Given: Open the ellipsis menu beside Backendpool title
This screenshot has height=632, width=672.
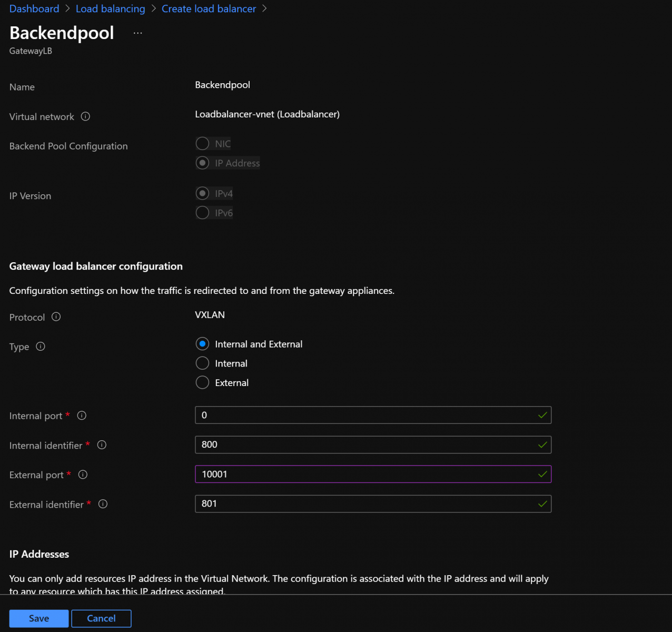Looking at the screenshot, I should [x=137, y=33].
